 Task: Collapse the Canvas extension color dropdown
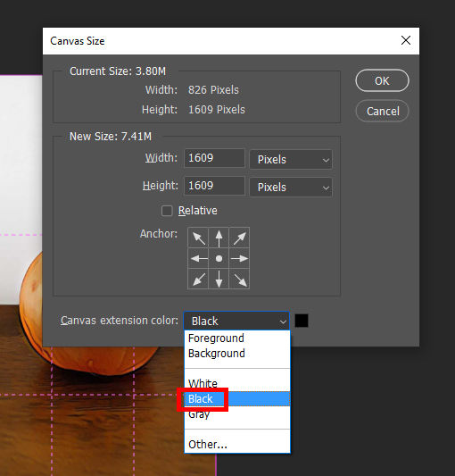coord(236,321)
